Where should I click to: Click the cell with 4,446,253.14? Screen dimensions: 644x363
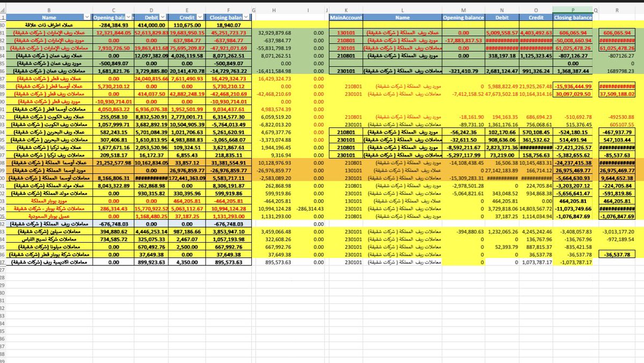[151, 231]
